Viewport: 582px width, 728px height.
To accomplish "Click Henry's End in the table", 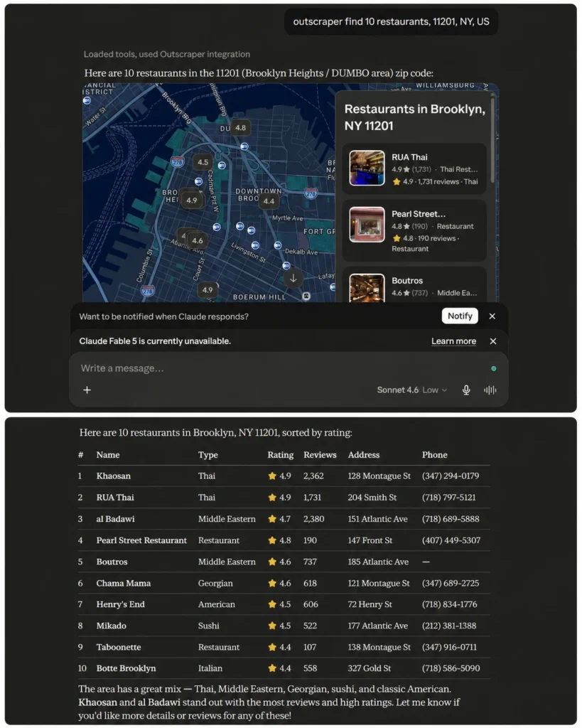I will [x=121, y=604].
